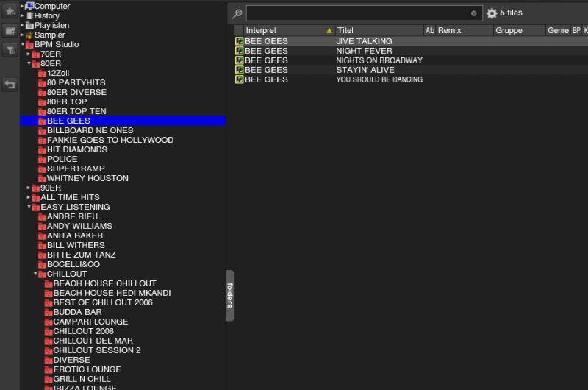Toggle the vertical folders panel tab
This screenshot has width=588, height=390.
tap(230, 295)
